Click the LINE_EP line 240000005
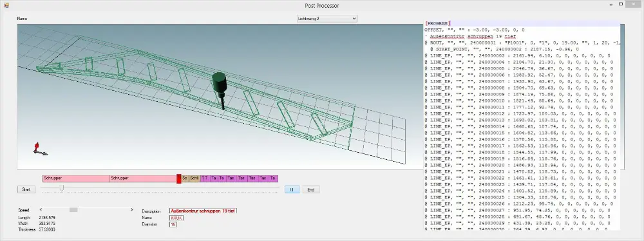This screenshot has height=241, width=644. (519, 68)
